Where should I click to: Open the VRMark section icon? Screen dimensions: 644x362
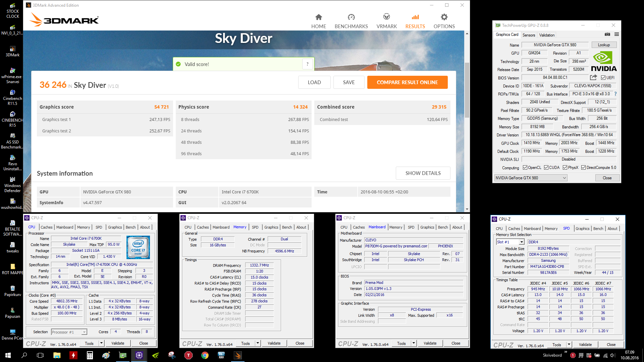386,17
